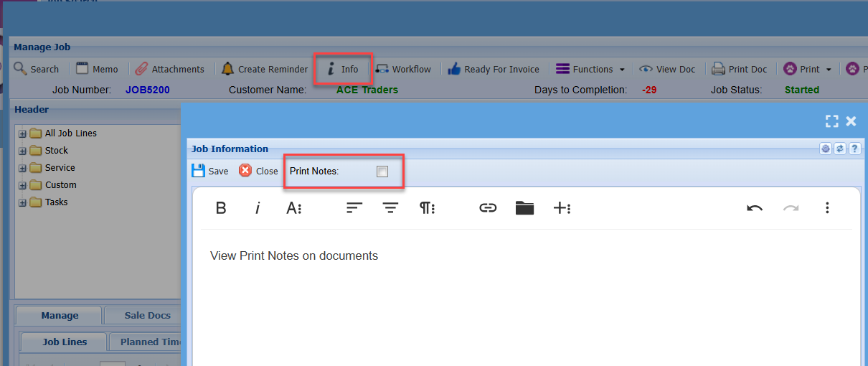The width and height of the screenshot is (868, 366).
Task: Open the paragraph format options
Action: 428,208
